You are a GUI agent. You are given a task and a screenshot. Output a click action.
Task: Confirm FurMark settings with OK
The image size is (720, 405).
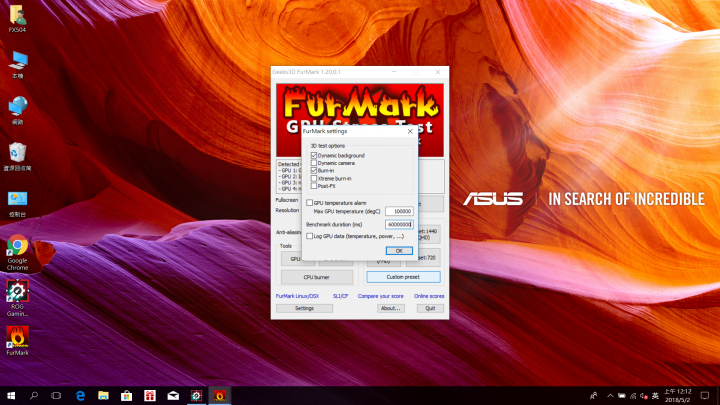[399, 251]
